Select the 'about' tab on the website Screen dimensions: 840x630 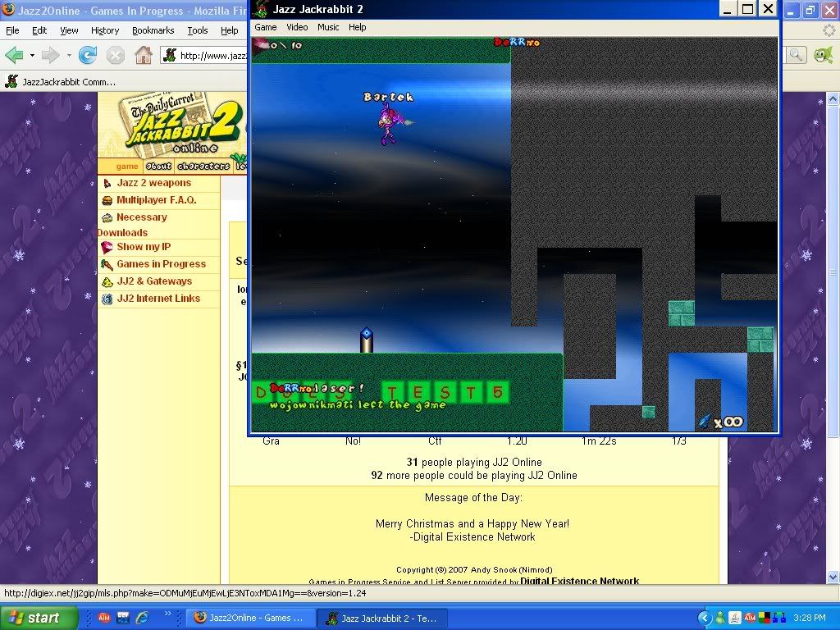pyautogui.click(x=158, y=166)
